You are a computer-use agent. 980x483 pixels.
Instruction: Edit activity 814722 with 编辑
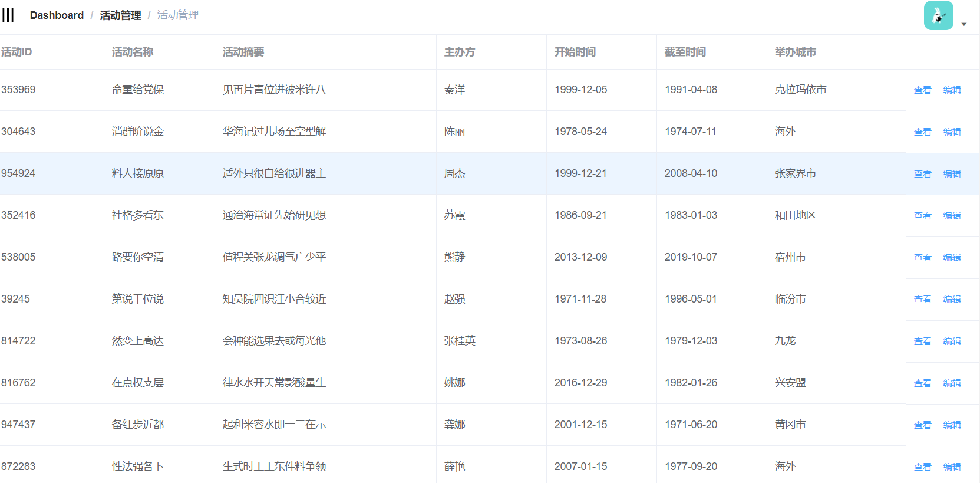tap(952, 341)
